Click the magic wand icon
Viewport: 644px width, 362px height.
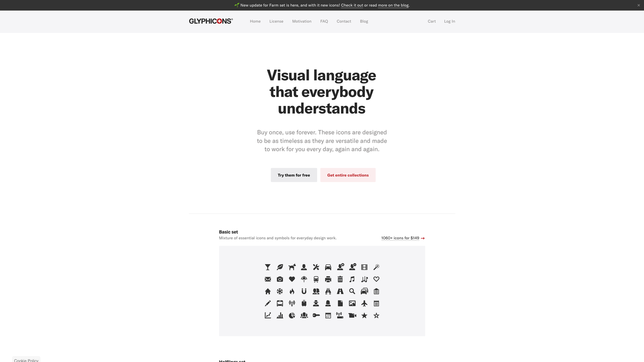click(x=376, y=267)
